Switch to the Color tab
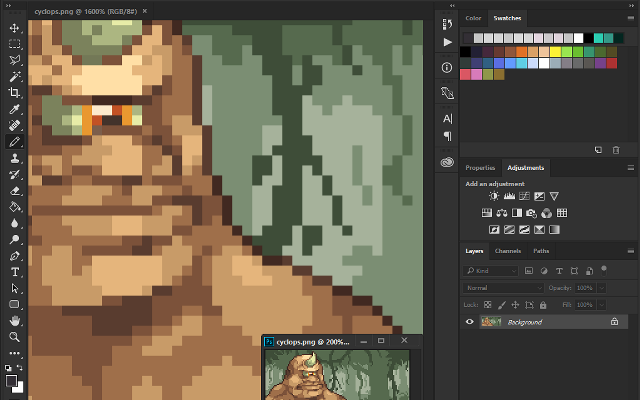 [473, 18]
